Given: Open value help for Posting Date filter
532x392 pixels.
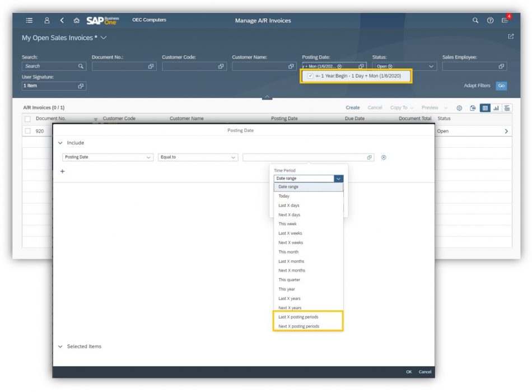Looking at the screenshot, I should click(x=361, y=66).
